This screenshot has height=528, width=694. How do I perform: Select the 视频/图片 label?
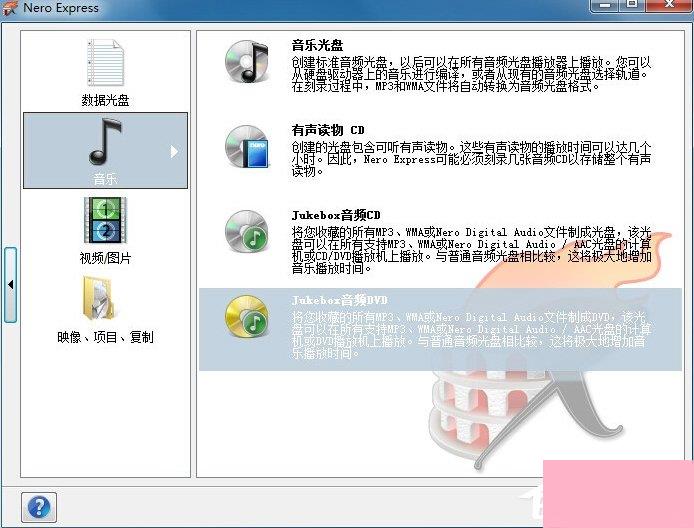coord(105,258)
